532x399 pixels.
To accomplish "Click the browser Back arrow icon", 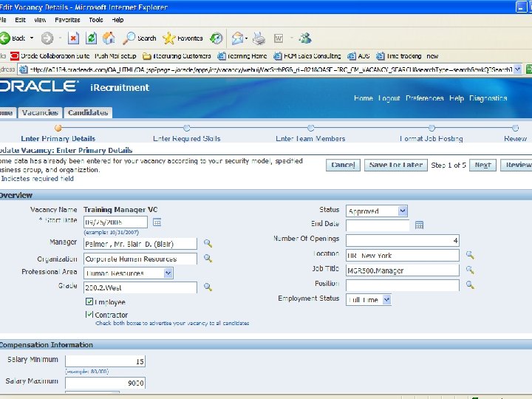I will (5, 38).
